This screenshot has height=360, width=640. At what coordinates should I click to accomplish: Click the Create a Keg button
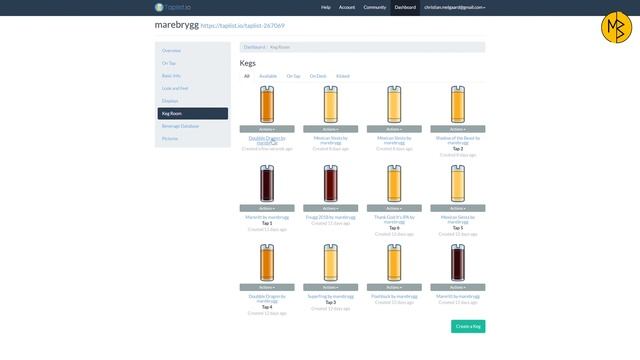[x=468, y=326]
